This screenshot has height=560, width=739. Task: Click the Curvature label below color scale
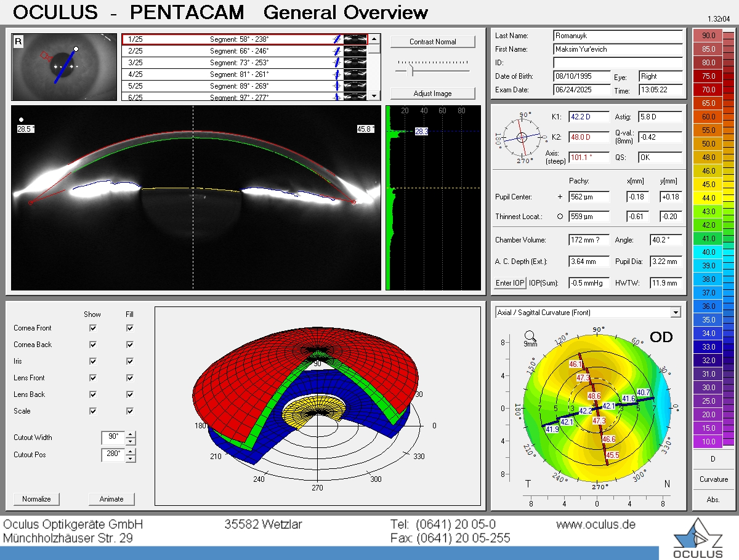713,479
